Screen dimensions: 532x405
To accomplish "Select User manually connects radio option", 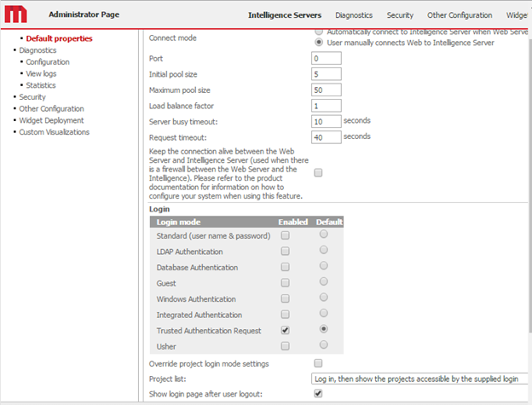I will [x=320, y=42].
